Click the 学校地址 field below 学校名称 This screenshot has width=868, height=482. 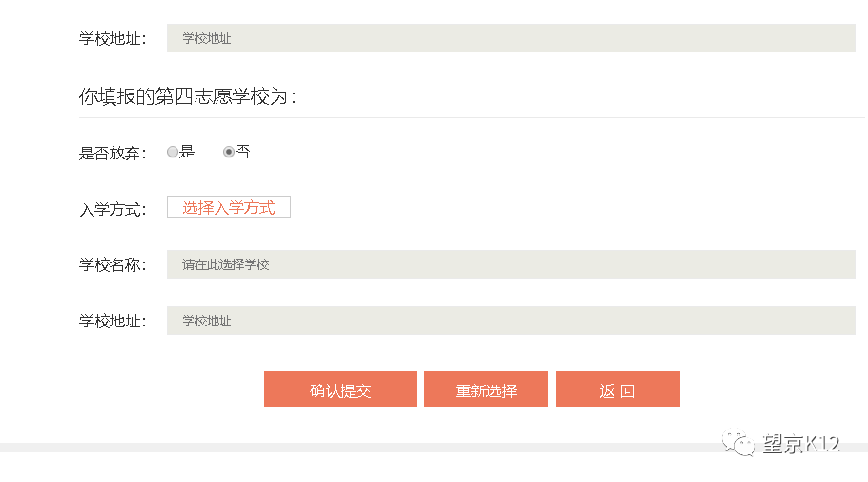[511, 321]
